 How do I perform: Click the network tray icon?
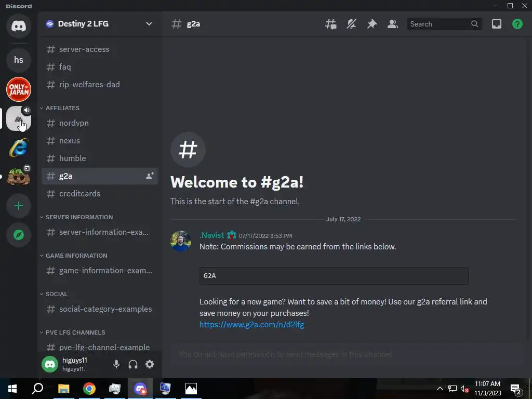pos(453,389)
